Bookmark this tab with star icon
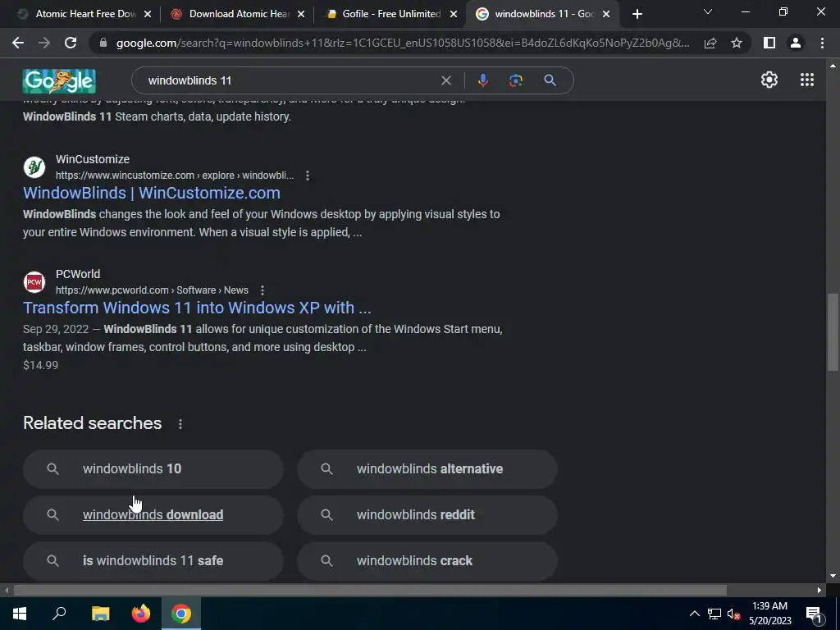This screenshot has height=630, width=840. [x=737, y=43]
